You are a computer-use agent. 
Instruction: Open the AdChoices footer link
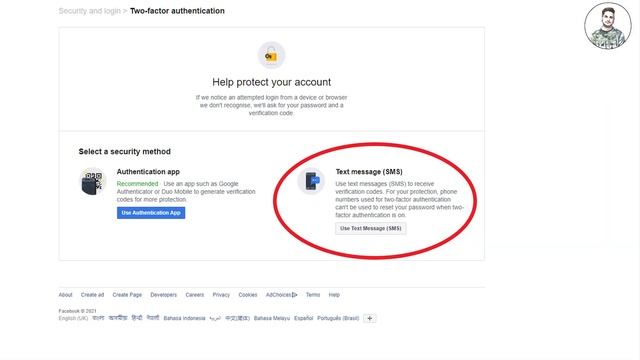282,295
